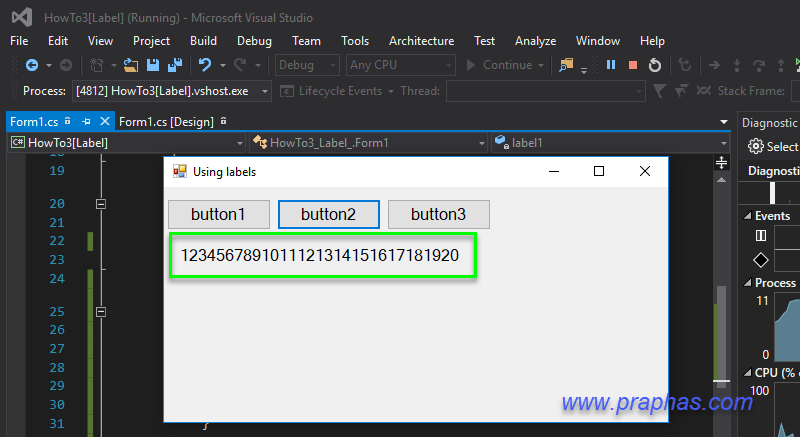The width and height of the screenshot is (800, 437).
Task: Click the Visual Studio logo icon
Action: click(22, 18)
